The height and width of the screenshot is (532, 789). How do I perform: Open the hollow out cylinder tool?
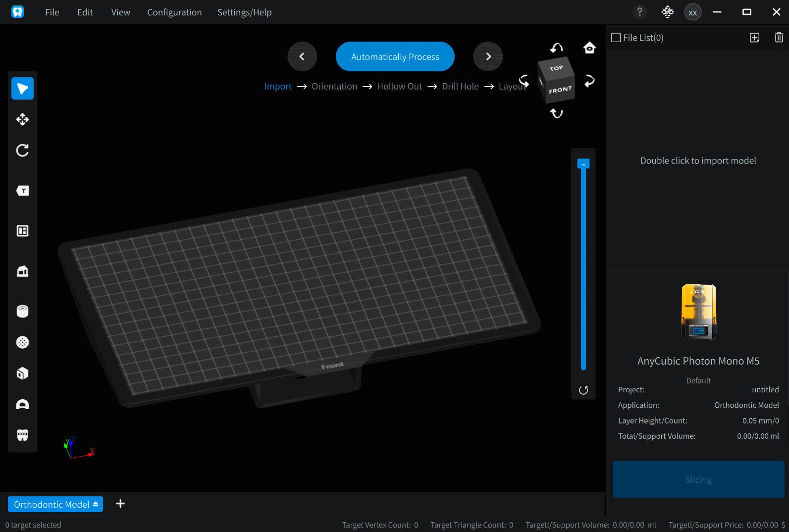pos(22,311)
